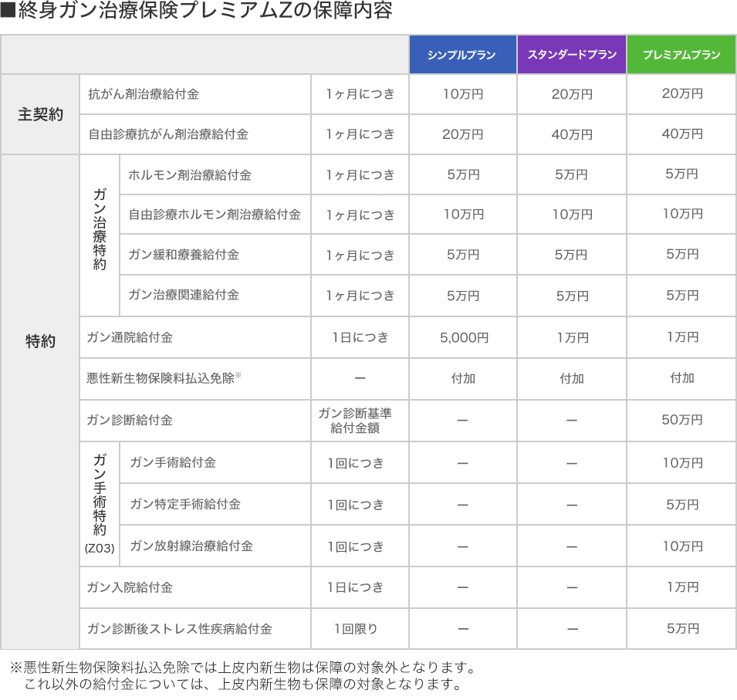Image resolution: width=737 pixels, height=700 pixels.
Task: Click the ガン診断後ストレス性疾病給付金 row label
Action: 180,629
